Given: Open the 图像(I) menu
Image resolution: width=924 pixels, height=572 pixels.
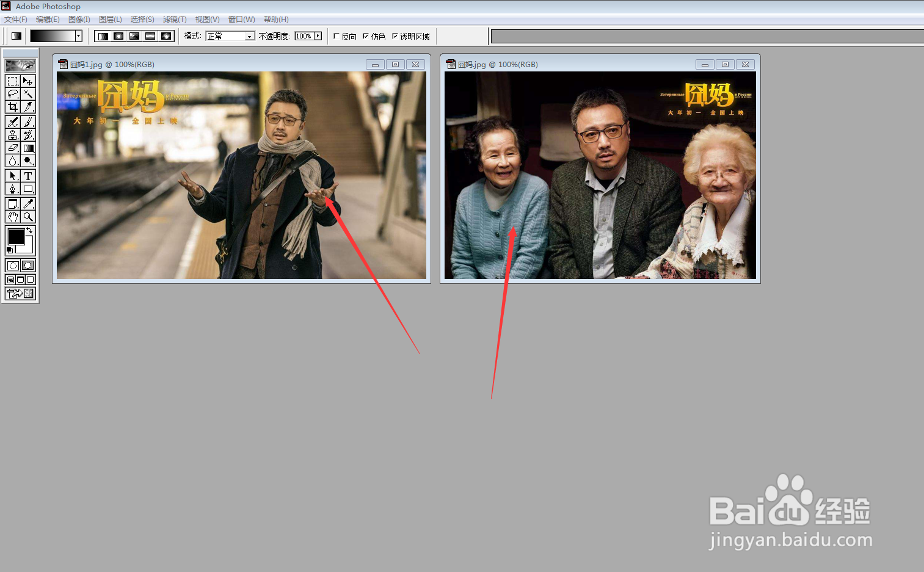Looking at the screenshot, I should (79, 20).
